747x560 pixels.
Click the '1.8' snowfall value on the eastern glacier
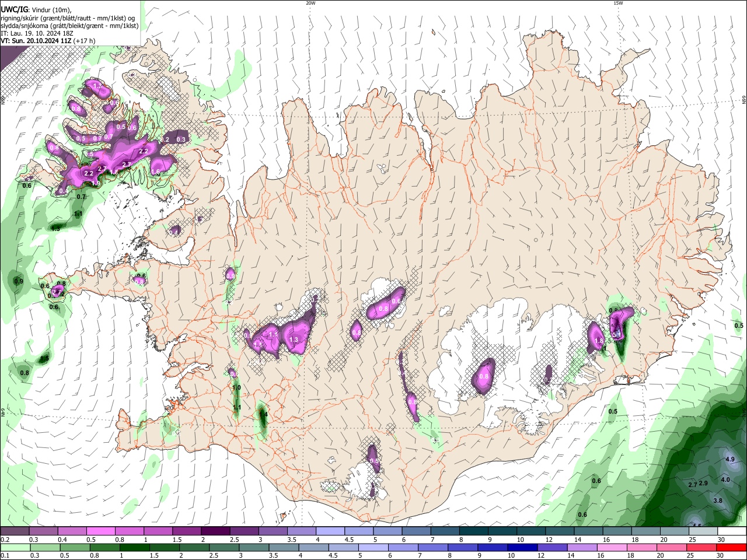(598, 341)
